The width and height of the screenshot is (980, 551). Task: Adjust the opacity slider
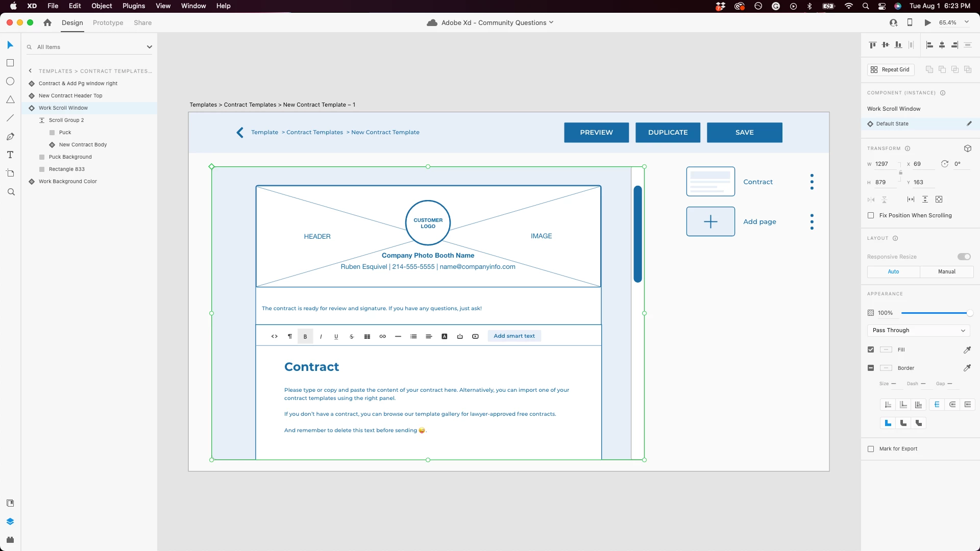(934, 313)
